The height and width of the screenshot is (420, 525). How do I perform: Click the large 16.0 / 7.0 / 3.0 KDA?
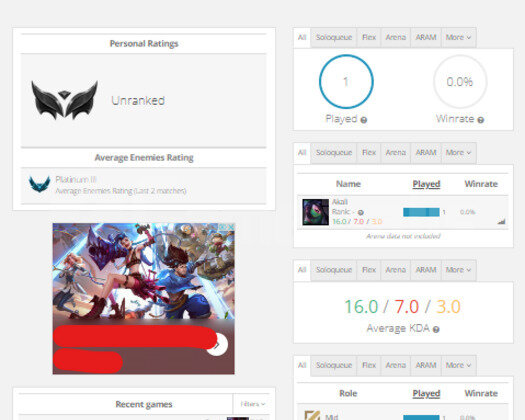pyautogui.click(x=403, y=306)
